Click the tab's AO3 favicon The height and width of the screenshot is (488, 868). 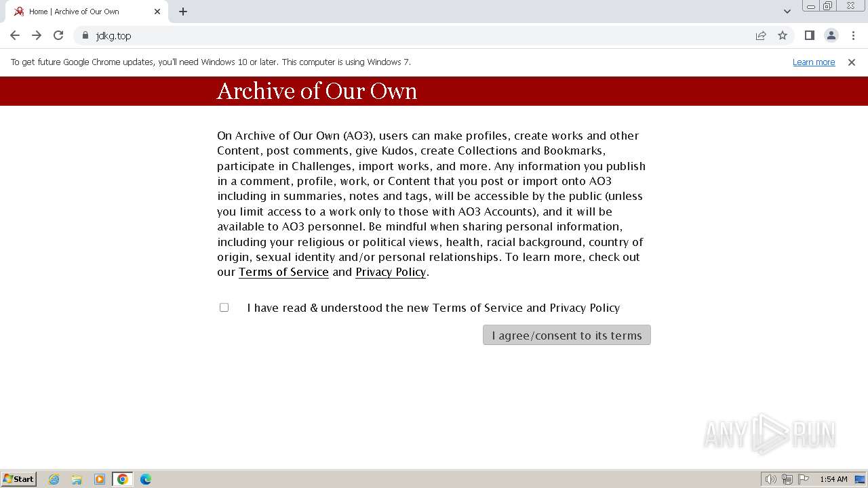[x=19, y=12]
